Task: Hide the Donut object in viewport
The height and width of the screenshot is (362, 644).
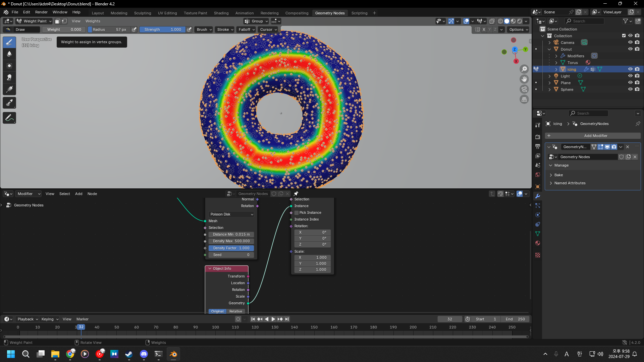Action: tap(630, 49)
